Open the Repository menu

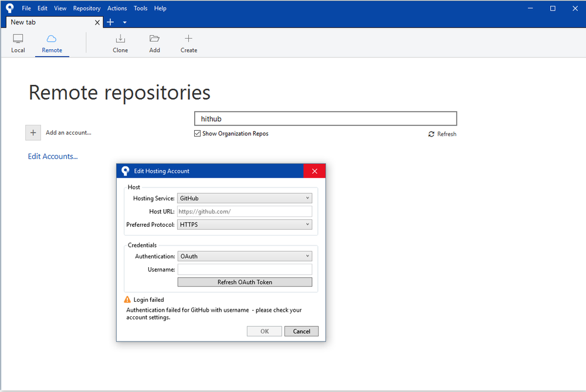[87, 8]
